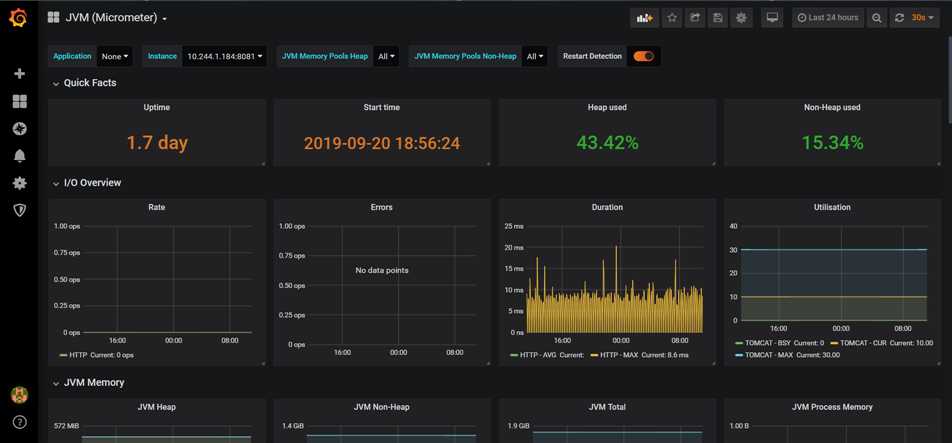
Task: Open the Non-Heap used panel title menu
Action: 832,107
